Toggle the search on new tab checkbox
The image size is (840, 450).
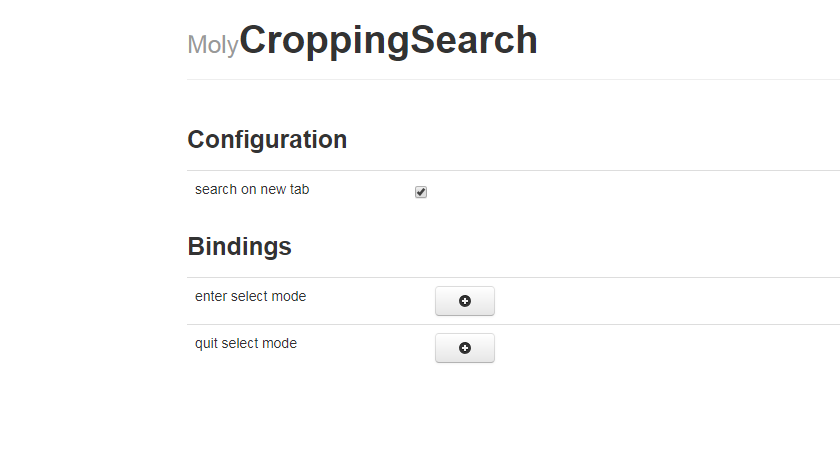pos(421,192)
